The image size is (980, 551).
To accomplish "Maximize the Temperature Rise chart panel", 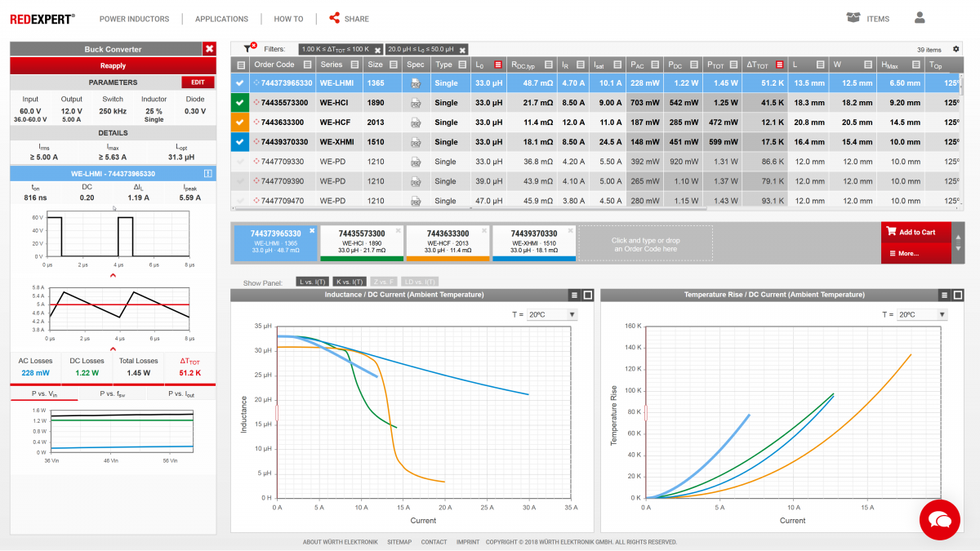I will click(957, 295).
